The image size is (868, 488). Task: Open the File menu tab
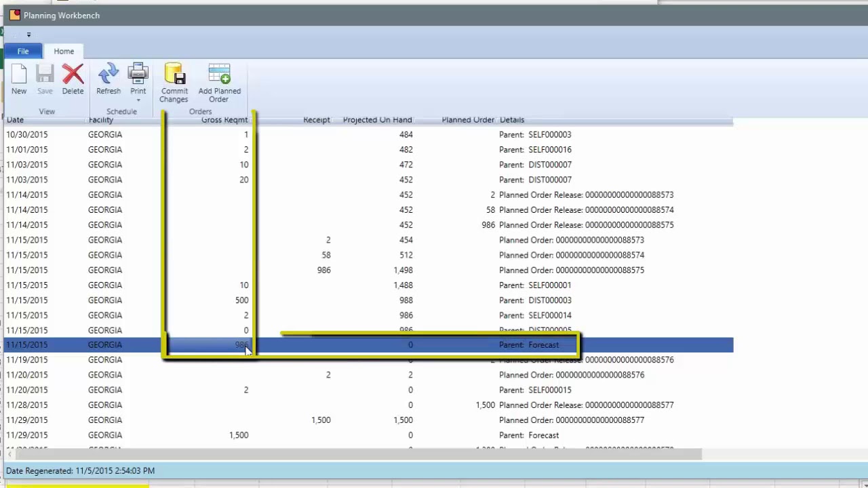click(x=23, y=52)
